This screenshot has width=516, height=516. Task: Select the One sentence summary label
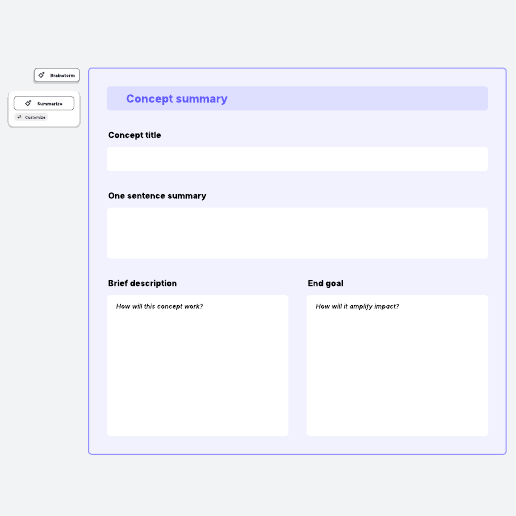pos(157,196)
